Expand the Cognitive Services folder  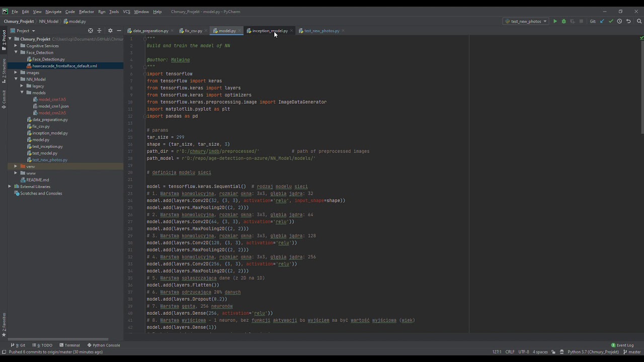click(16, 46)
